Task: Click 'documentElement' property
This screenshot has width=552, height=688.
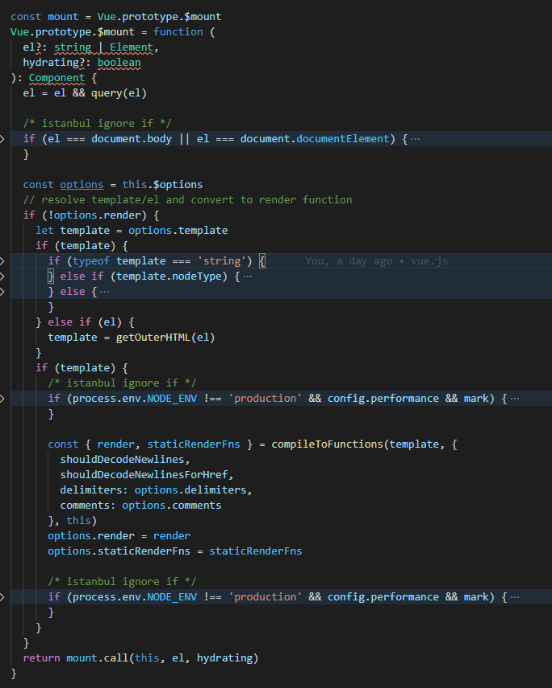Action: tap(343, 139)
